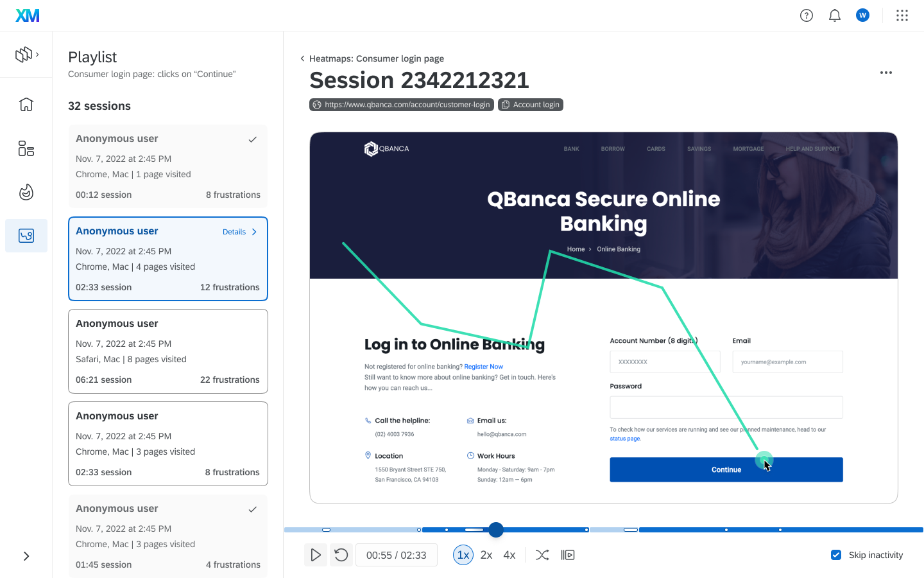
Task: Click the phone icon beside Call the helpline
Action: [x=368, y=421]
